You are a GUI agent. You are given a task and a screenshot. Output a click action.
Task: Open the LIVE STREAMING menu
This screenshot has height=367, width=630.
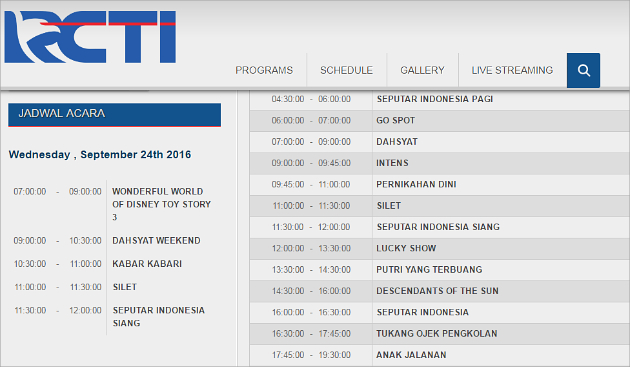pyautogui.click(x=512, y=70)
